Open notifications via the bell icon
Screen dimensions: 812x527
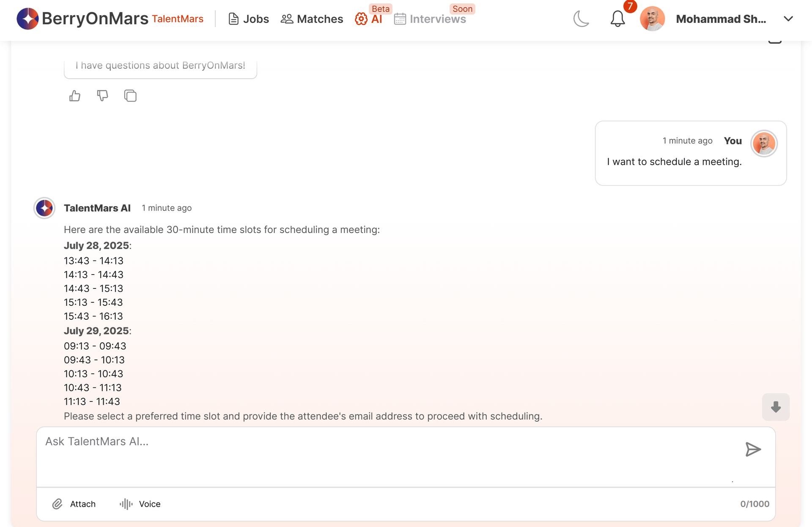coord(617,19)
